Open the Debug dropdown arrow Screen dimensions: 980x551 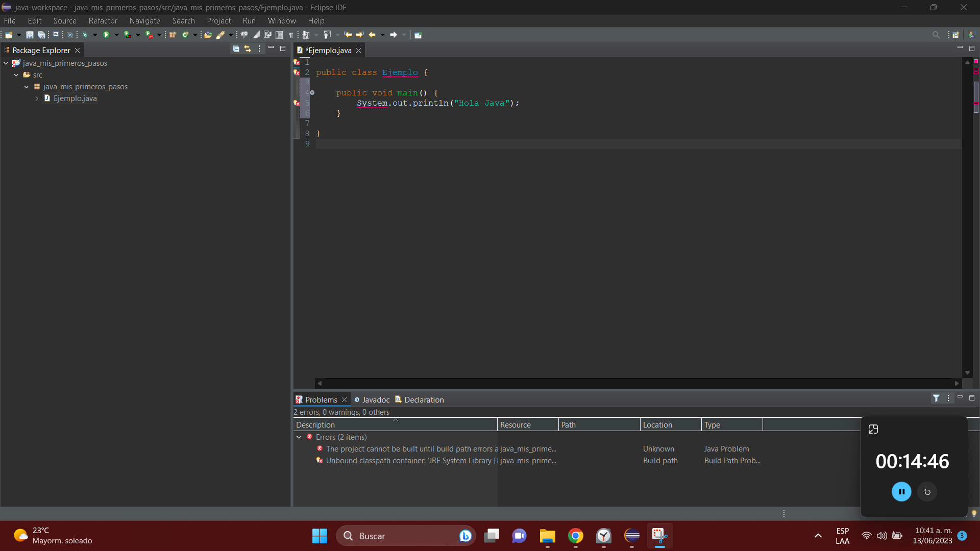pos(95,35)
